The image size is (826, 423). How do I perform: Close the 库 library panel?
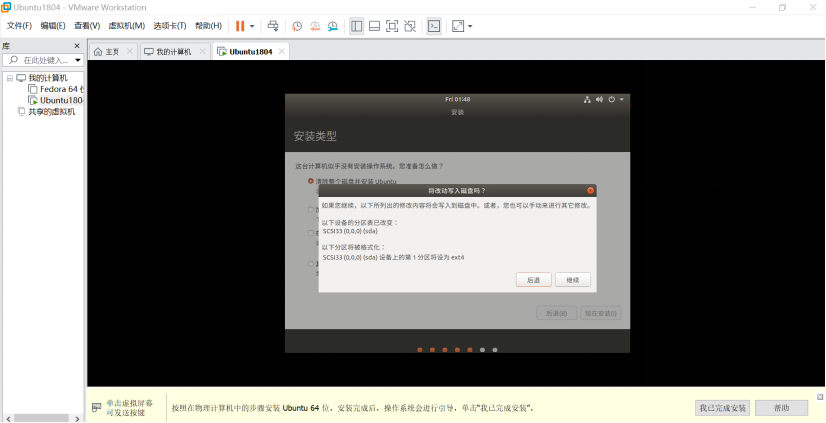pyautogui.click(x=77, y=46)
